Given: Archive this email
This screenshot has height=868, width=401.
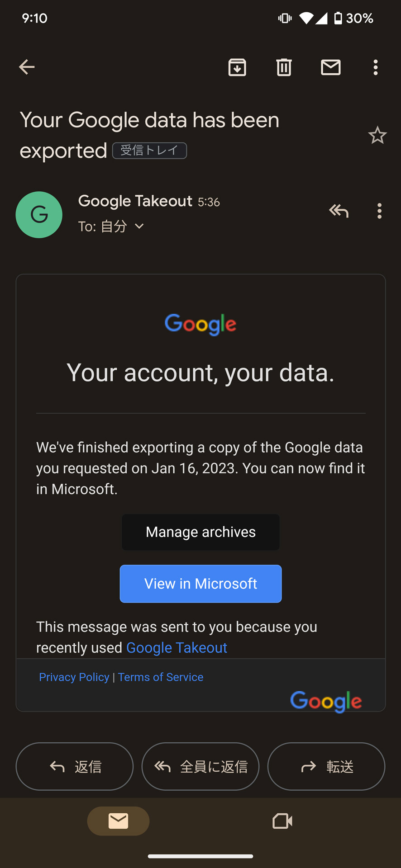Looking at the screenshot, I should point(237,67).
